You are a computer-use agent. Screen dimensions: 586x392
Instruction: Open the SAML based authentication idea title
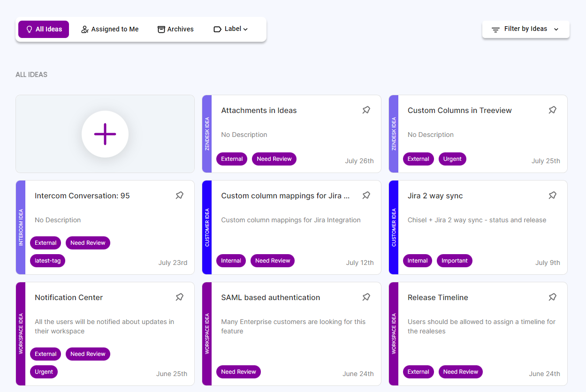(x=270, y=297)
